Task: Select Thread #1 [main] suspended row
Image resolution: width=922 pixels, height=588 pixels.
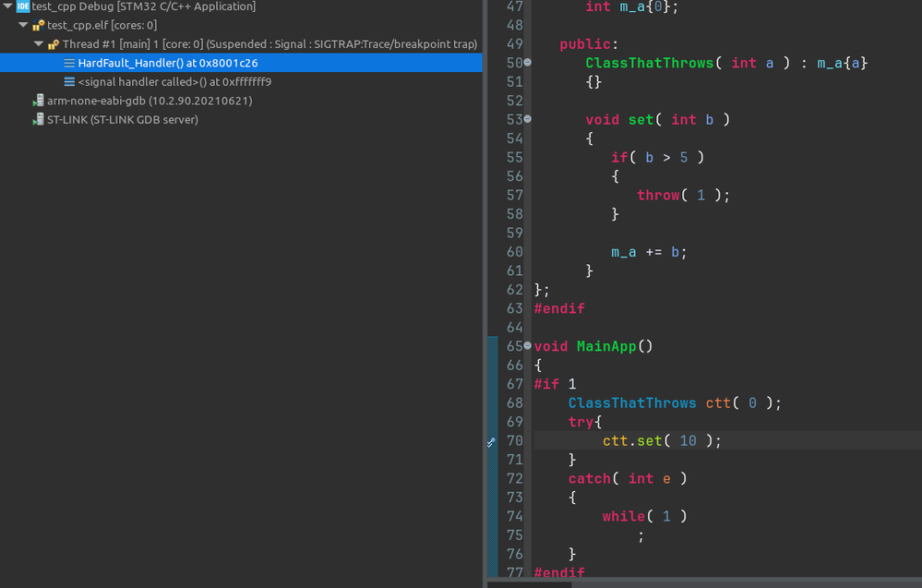Action: coord(269,44)
